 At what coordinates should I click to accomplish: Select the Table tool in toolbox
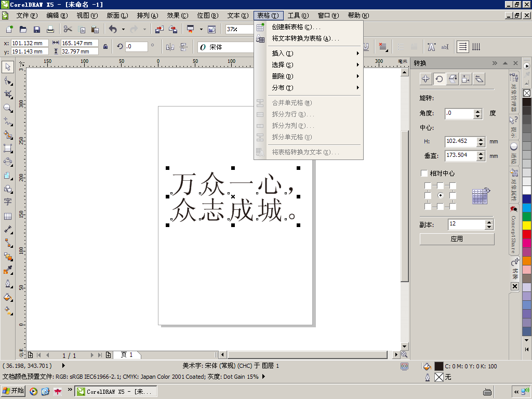[8, 216]
